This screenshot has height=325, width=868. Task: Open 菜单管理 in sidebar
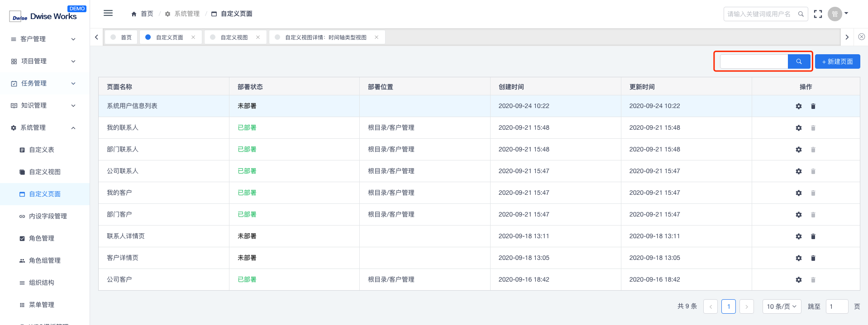coord(44,305)
